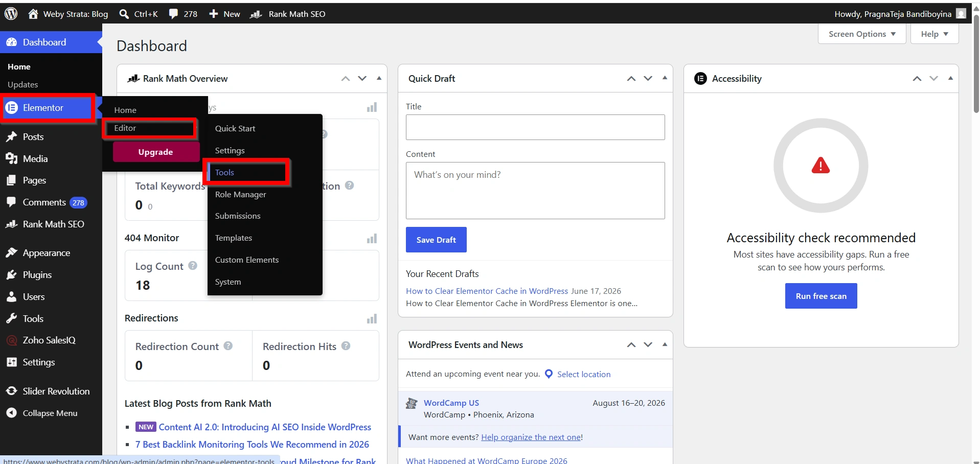
Task: Click the Zoho SalesIQ icon
Action: [11, 340]
